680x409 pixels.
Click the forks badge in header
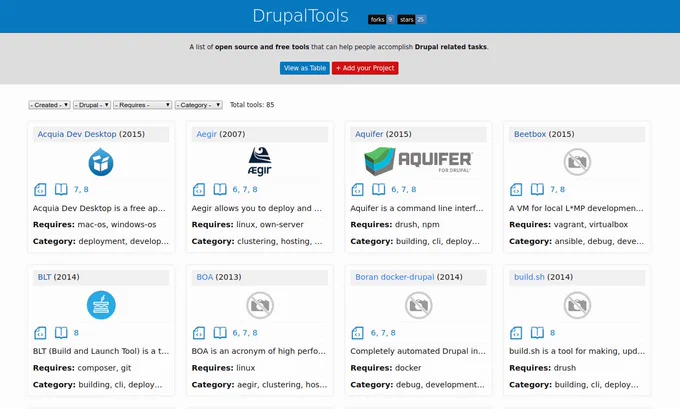coord(381,20)
